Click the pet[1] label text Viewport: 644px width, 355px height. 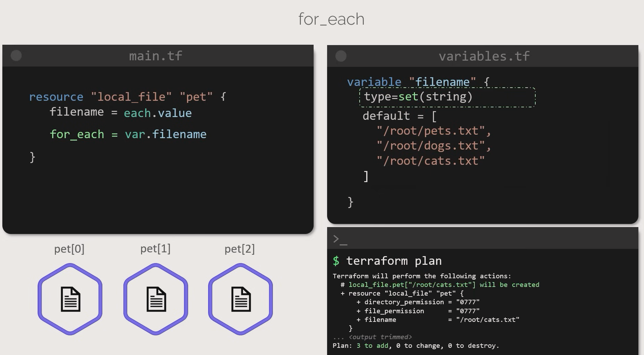[155, 249]
